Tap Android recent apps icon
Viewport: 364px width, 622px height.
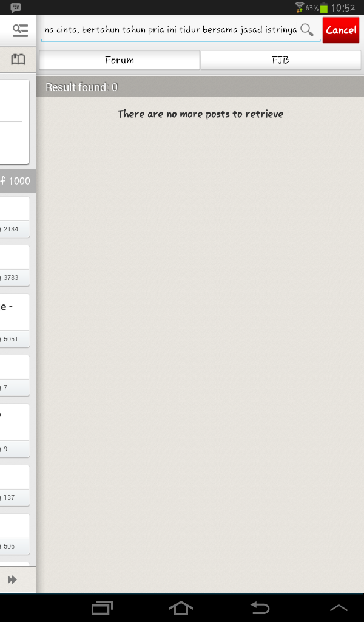(x=102, y=607)
